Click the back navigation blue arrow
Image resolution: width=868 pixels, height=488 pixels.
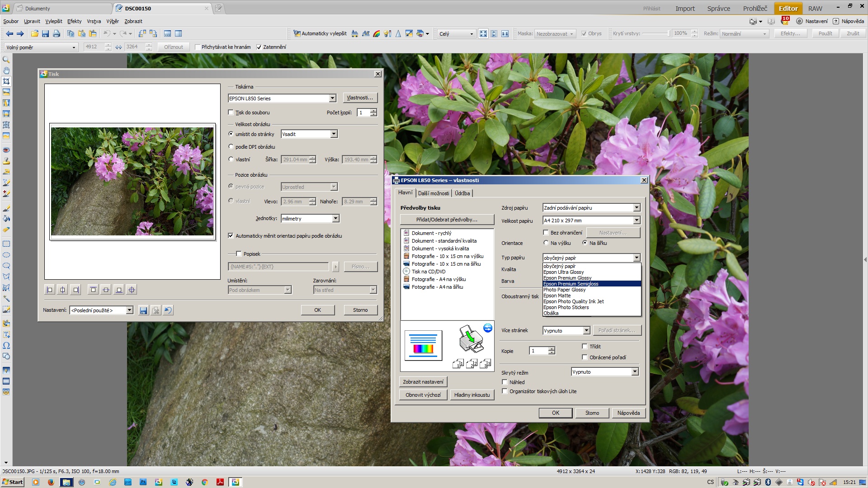[9, 33]
